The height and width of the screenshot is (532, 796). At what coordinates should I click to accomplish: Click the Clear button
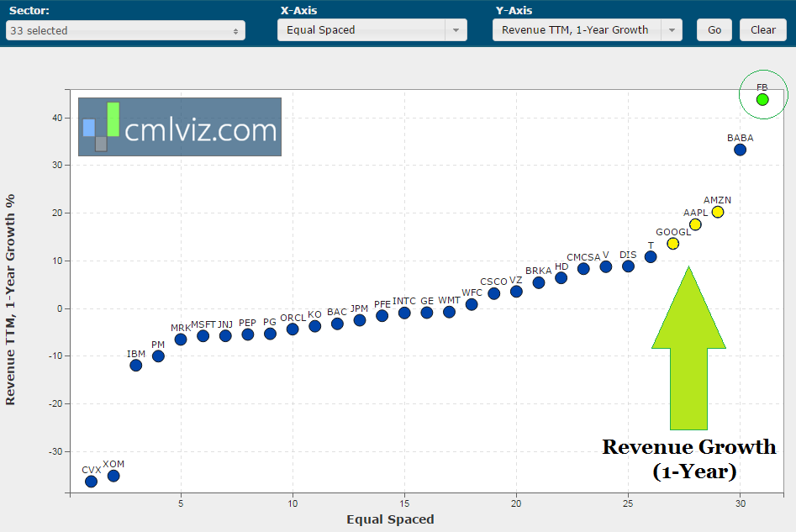click(763, 30)
